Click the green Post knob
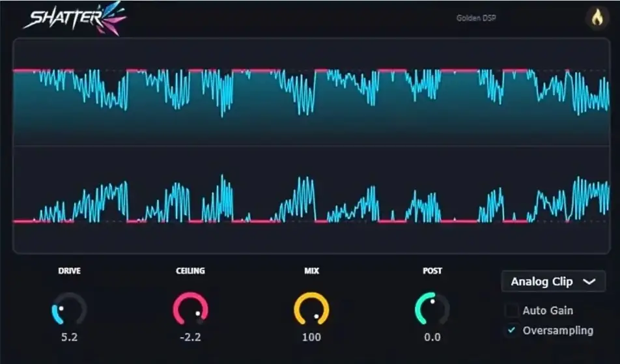 [432, 309]
